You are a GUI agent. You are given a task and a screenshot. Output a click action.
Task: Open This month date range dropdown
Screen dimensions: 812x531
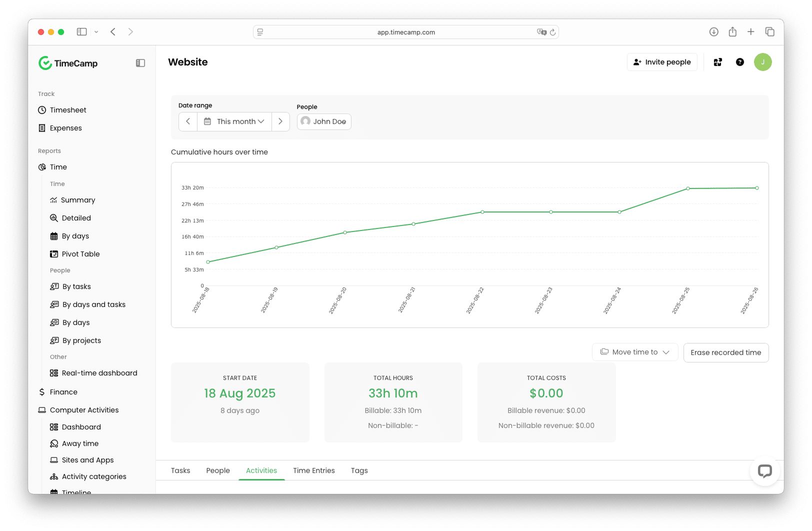pos(234,121)
